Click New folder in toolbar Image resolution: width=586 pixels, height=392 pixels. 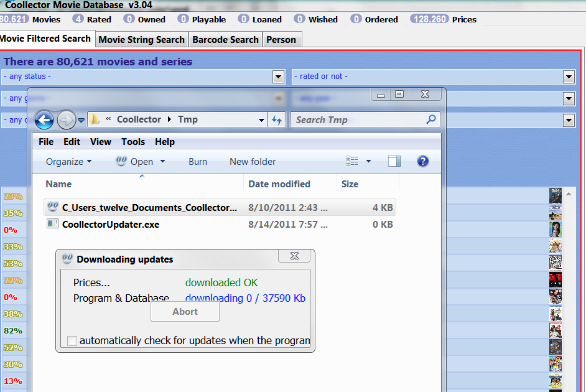click(253, 162)
